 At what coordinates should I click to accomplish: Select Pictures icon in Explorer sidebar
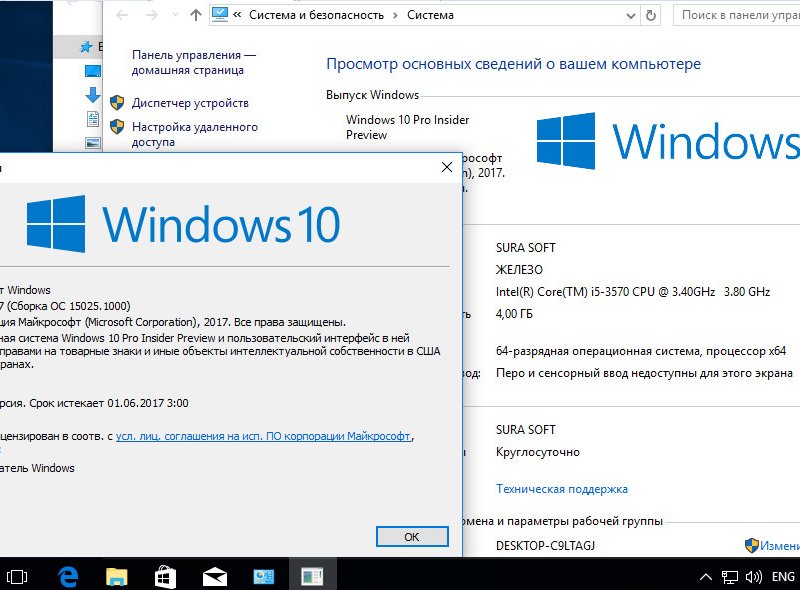pyautogui.click(x=93, y=143)
